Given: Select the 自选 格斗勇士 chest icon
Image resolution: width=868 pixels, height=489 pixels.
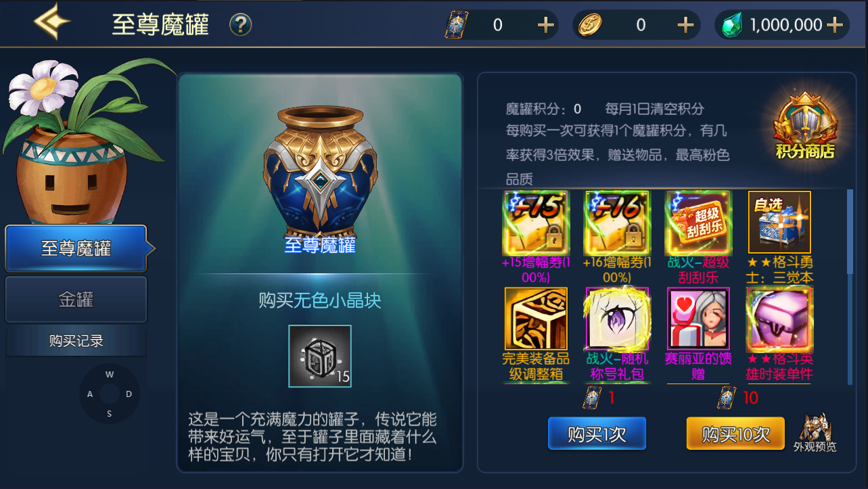Looking at the screenshot, I should (779, 223).
